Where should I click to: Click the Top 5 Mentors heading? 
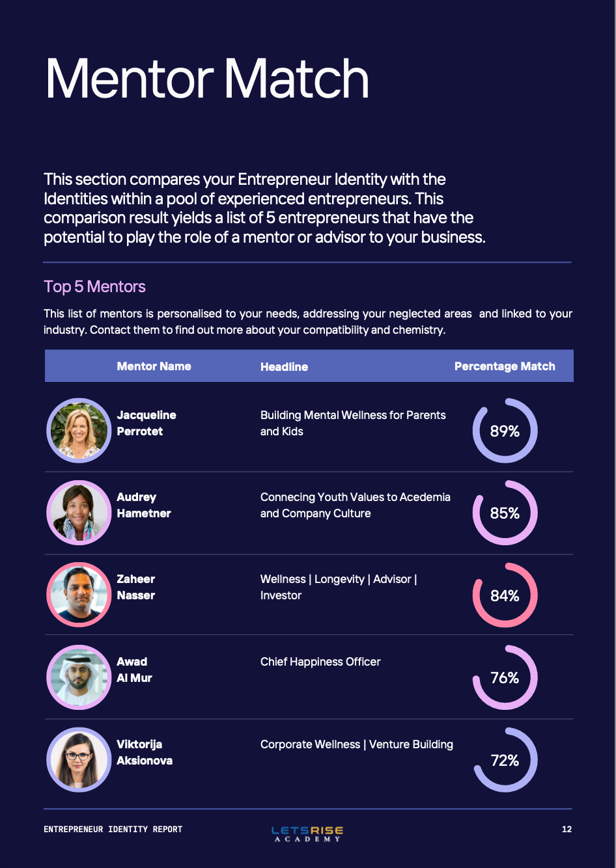pos(94,287)
